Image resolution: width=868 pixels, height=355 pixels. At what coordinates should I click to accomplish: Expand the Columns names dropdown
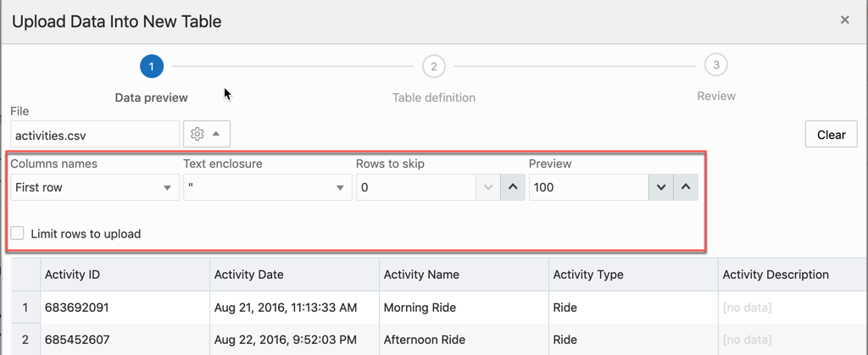95,187
